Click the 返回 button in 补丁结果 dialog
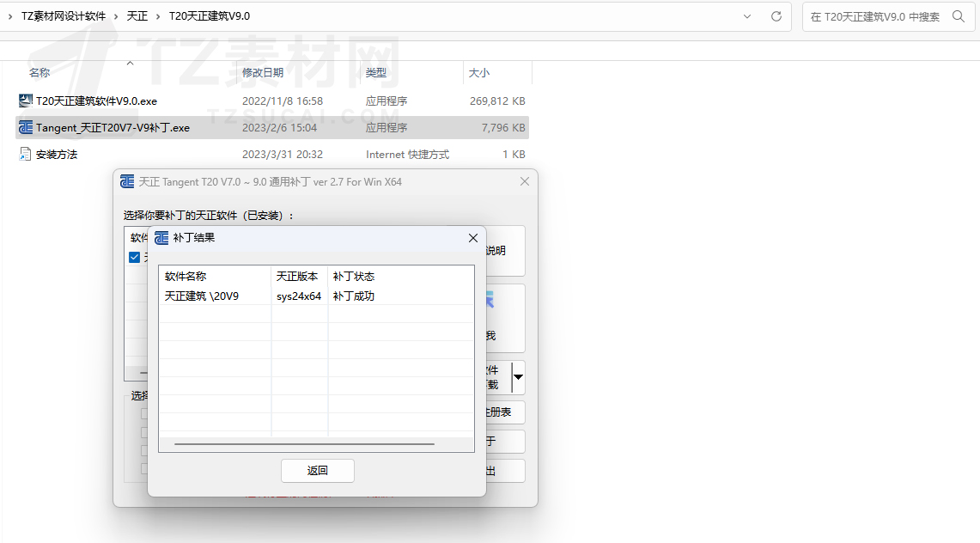Viewport: 980px width, 543px height. 318,471
